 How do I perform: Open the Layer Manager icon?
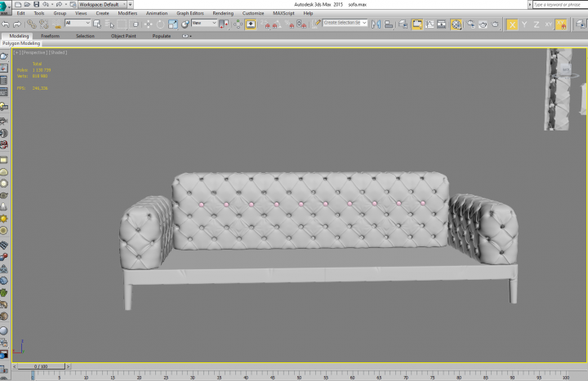point(403,24)
